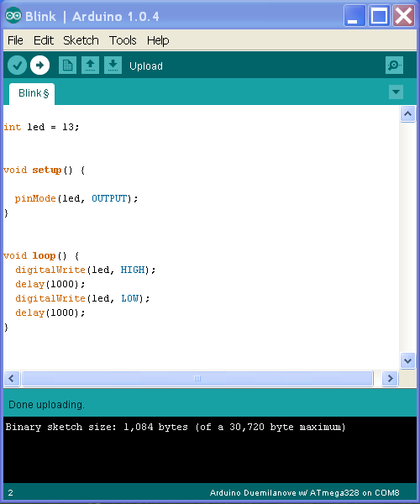Screen dimensions: 420x504
Task: Click the 'Binary sketch size' console output
Action: [176, 428]
